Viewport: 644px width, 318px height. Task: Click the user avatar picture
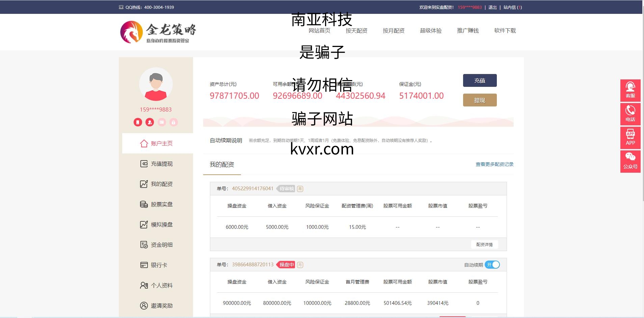click(x=156, y=84)
